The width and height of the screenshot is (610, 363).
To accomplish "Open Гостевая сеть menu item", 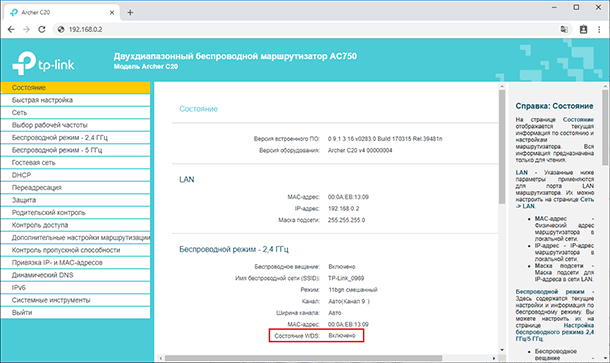I will pyautogui.click(x=75, y=162).
